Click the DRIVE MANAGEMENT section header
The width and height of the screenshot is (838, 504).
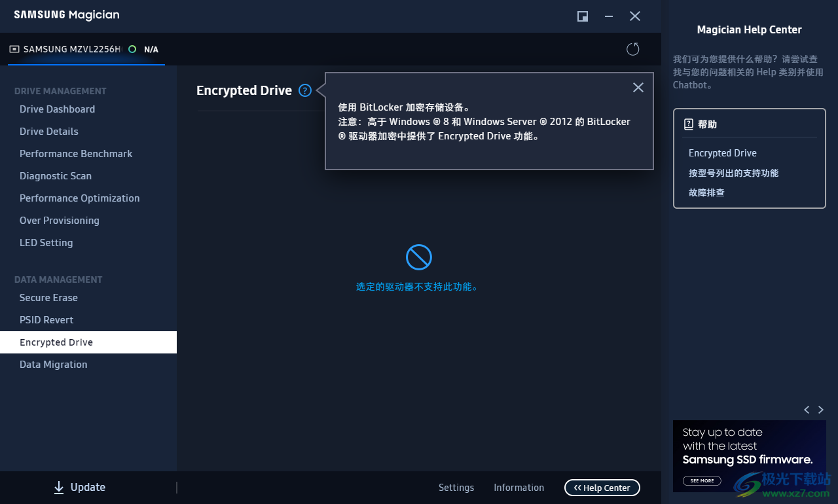pyautogui.click(x=60, y=91)
